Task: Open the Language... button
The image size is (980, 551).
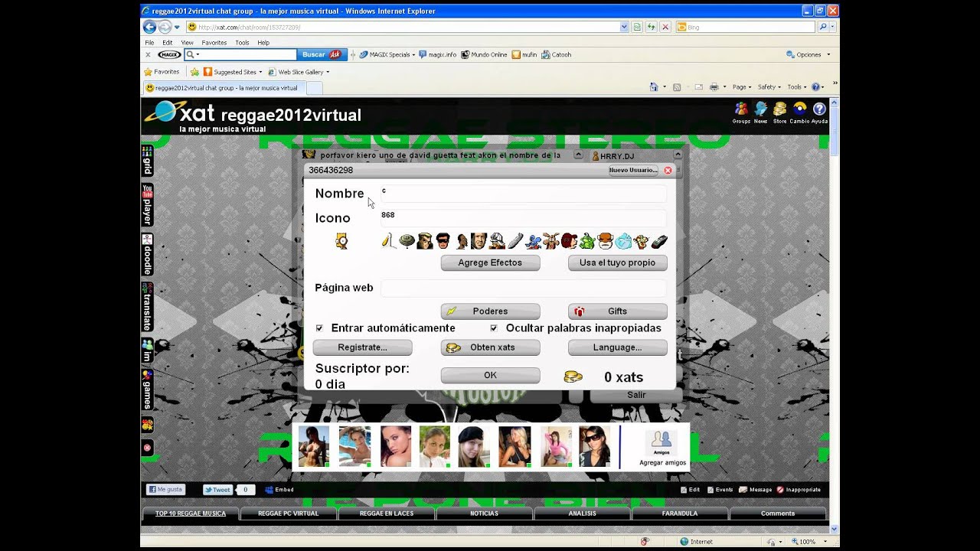Action: pyautogui.click(x=617, y=347)
